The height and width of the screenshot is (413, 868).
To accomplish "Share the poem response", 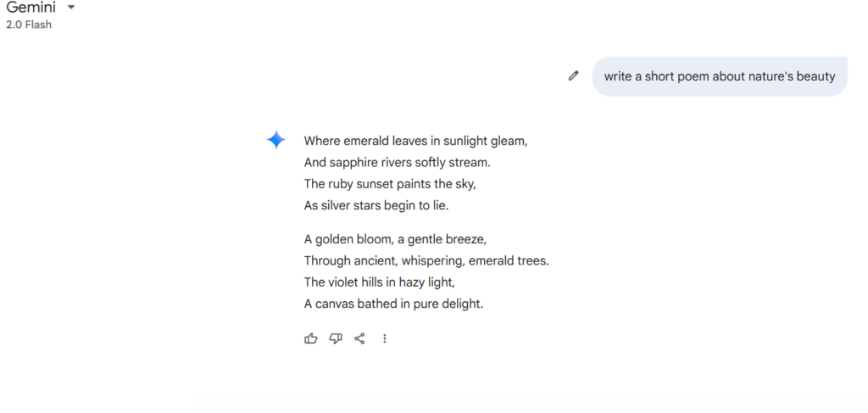I will pos(359,338).
